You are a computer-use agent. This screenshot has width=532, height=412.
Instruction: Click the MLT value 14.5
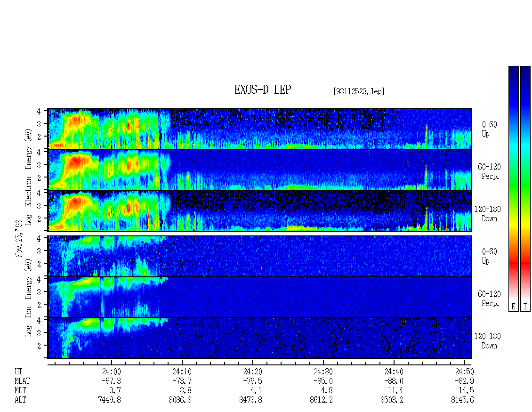click(467, 391)
